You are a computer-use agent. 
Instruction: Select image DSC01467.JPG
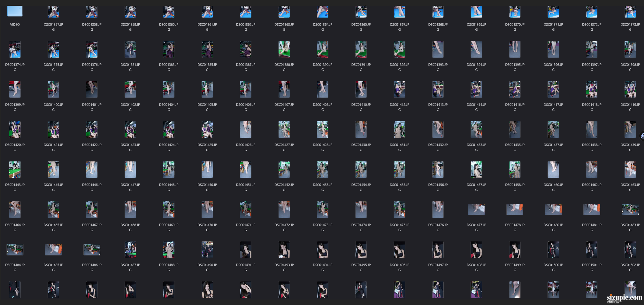92,209
